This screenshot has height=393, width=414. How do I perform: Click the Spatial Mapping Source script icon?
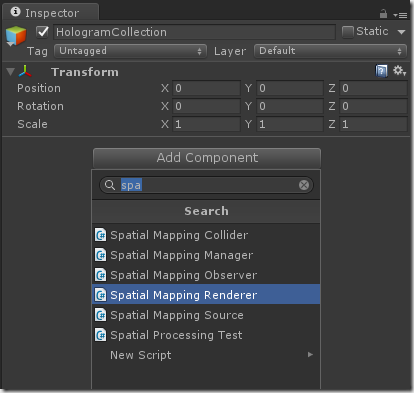click(100, 315)
